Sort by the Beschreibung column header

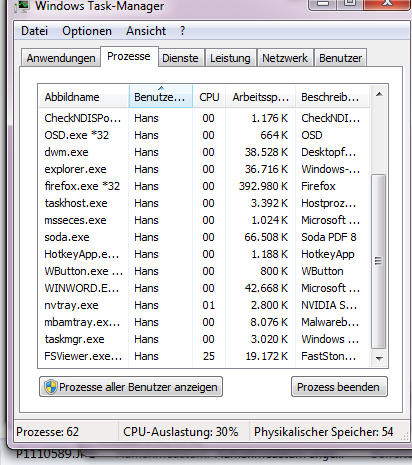pos(332,97)
